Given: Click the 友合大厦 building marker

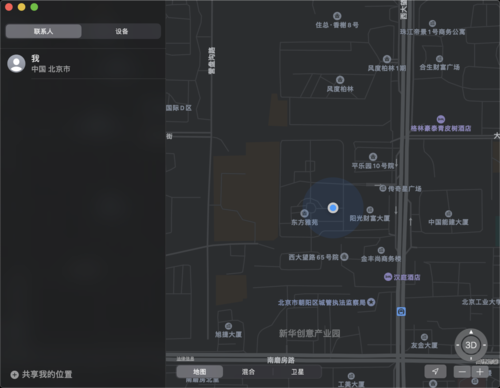Looking at the screenshot, I should [424, 337].
